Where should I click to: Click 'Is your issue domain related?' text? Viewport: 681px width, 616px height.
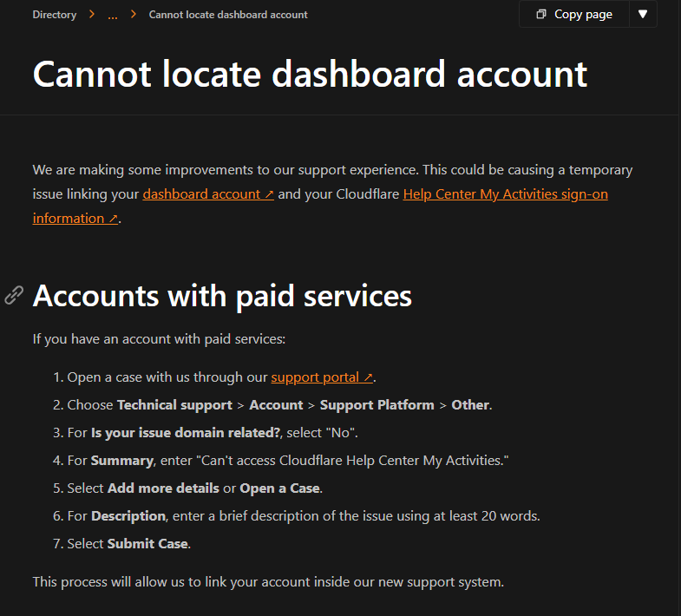[x=186, y=433]
